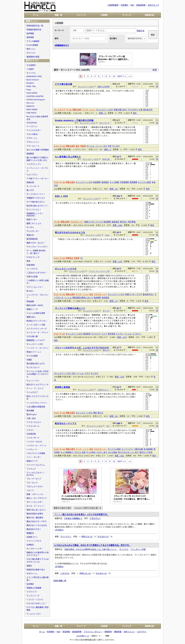Select ワールドトリガー category in sidebar
The image size is (185, 644).
point(34,614)
